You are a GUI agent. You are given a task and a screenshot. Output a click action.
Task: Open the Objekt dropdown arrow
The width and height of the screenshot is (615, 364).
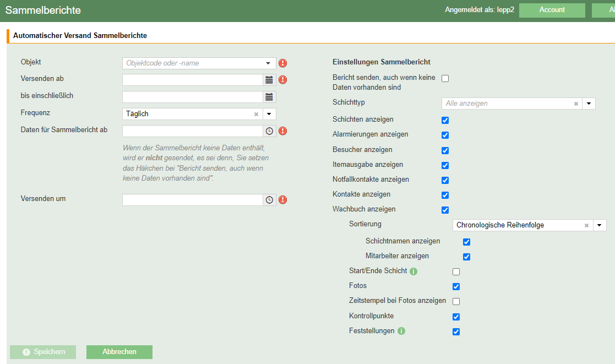pos(268,63)
